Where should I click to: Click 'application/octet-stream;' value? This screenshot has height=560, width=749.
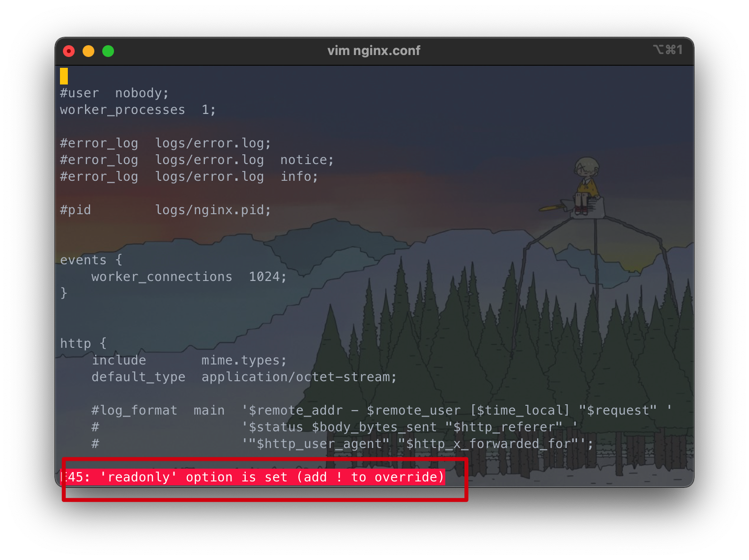pos(299,377)
